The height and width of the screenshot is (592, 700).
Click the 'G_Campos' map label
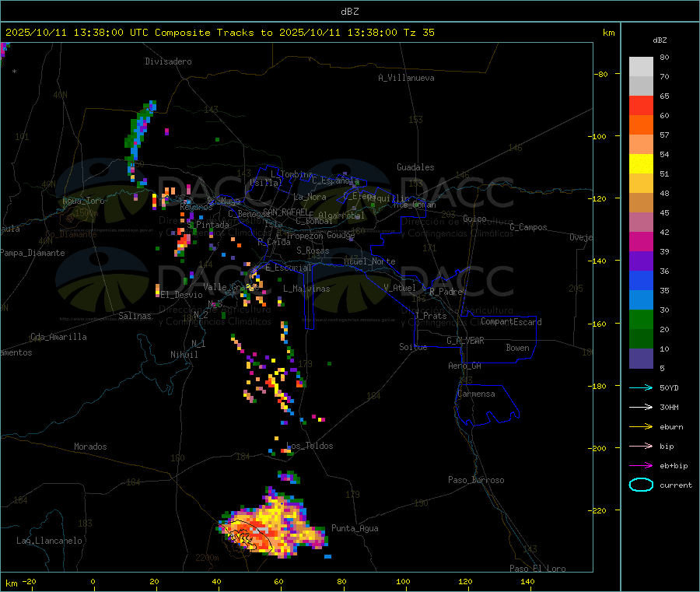pos(529,227)
